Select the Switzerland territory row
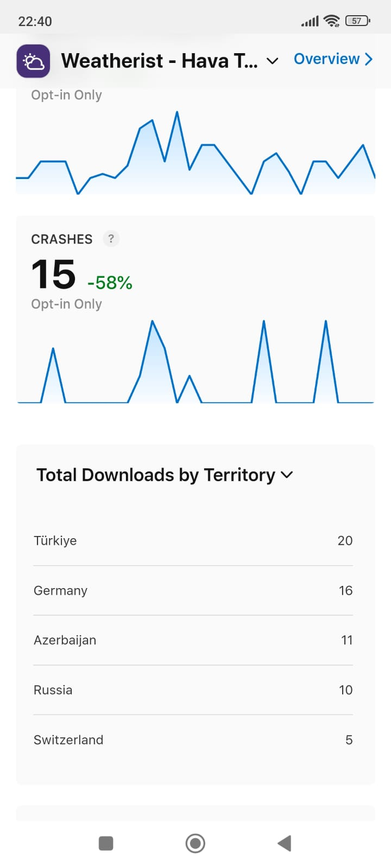 tap(193, 740)
